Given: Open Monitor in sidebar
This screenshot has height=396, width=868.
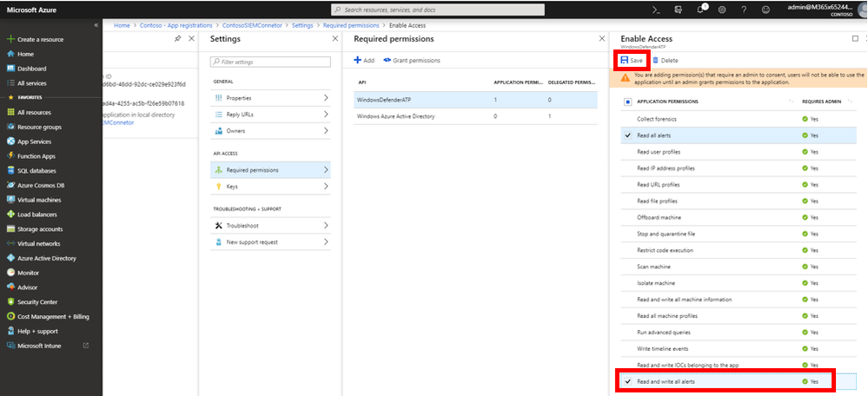Looking at the screenshot, I should coord(28,273).
